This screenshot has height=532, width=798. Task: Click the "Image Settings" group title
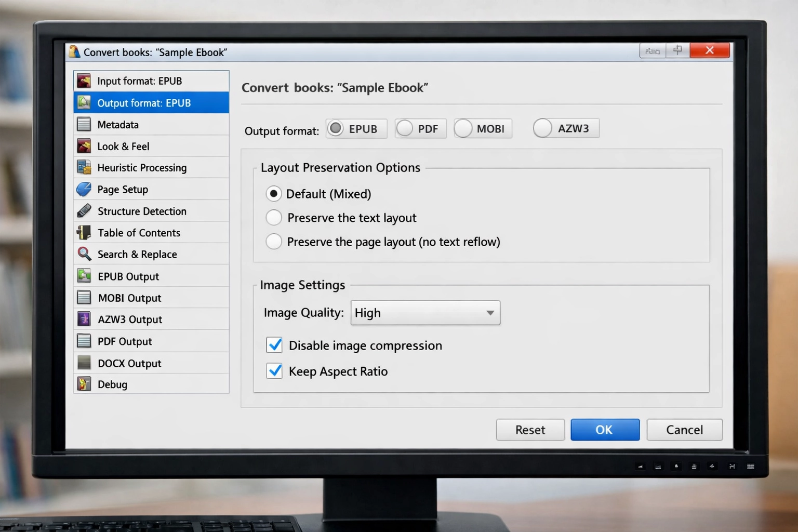click(302, 285)
